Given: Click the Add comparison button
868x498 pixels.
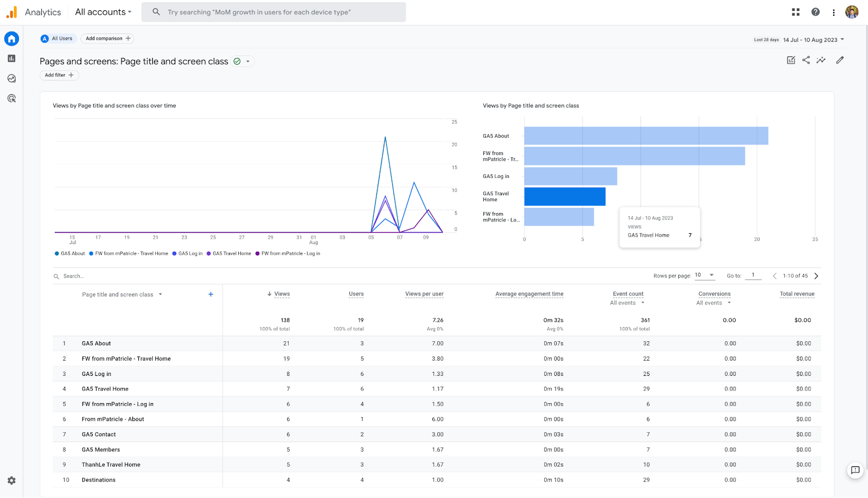Looking at the screenshot, I should pos(107,39).
